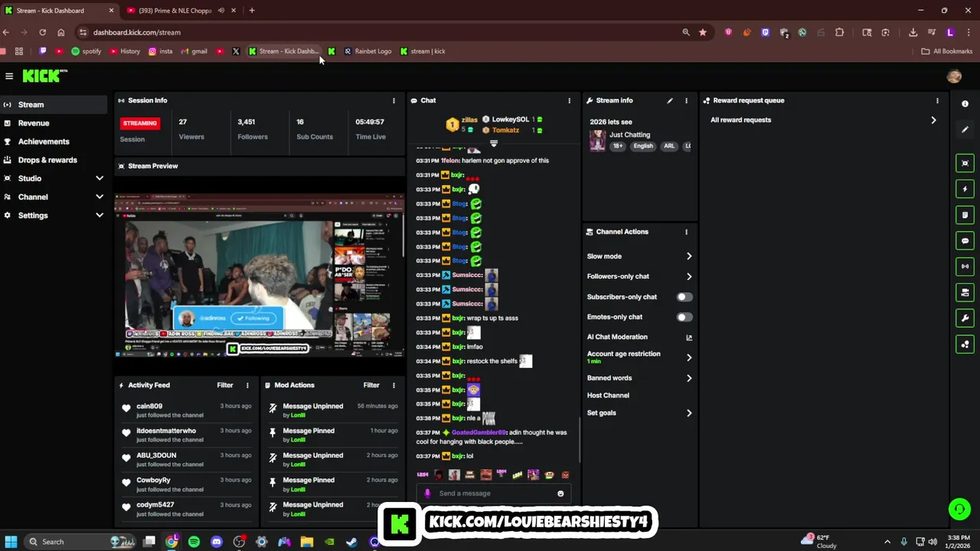Click cain809 in Activity Feed
Screen dimensions: 980x551
pyautogui.click(x=149, y=406)
